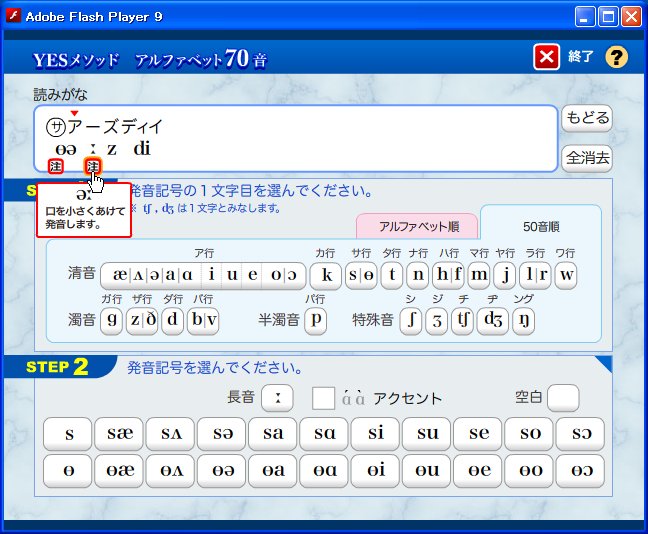Choose the su symbol button
The image size is (648, 534).
[426, 434]
